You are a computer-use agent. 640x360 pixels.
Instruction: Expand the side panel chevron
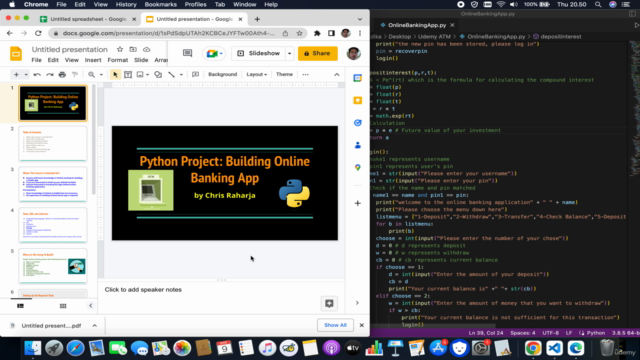[x=357, y=303]
